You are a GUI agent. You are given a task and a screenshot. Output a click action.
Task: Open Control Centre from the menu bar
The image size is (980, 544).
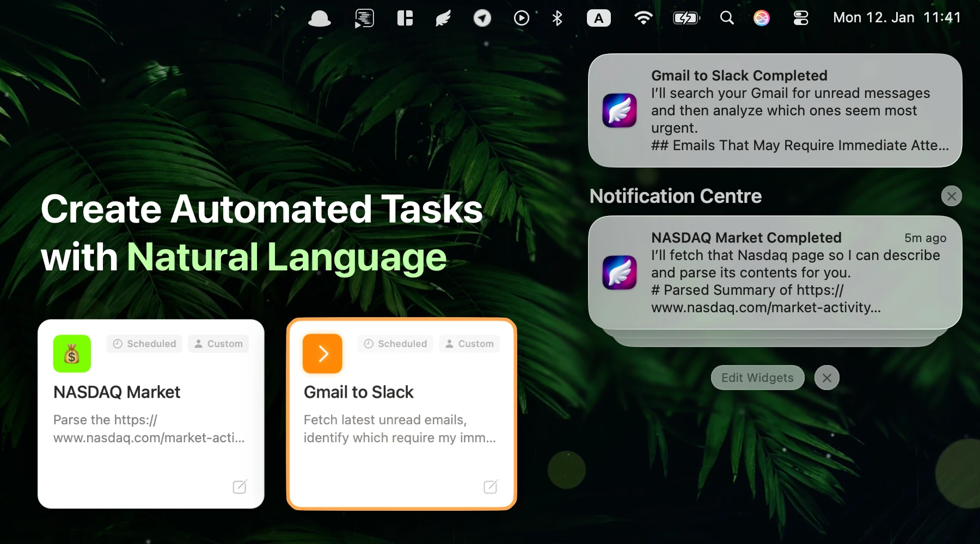(x=800, y=18)
